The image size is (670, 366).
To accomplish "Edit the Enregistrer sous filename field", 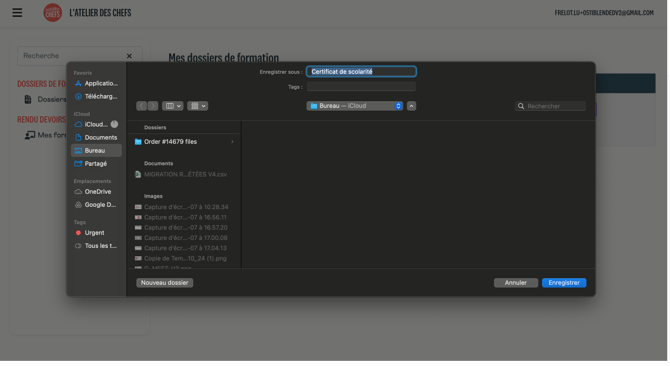I will tap(362, 72).
